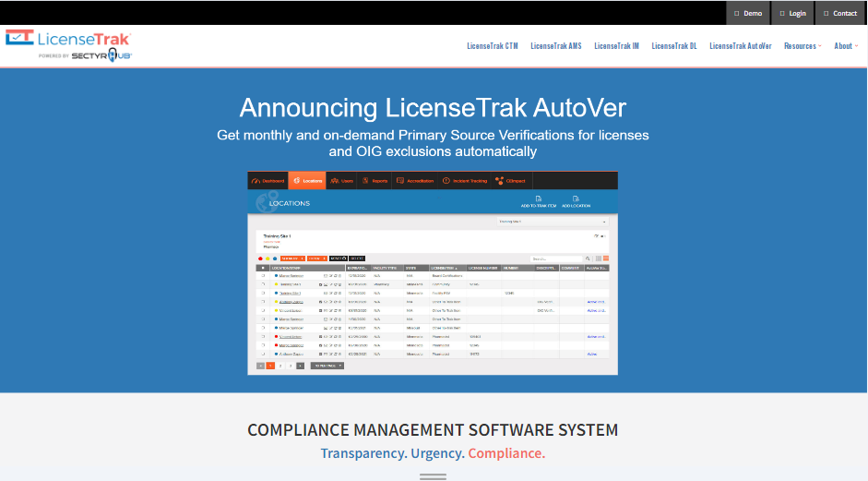
Task: Switch to orange list view icon
Action: pos(606,259)
